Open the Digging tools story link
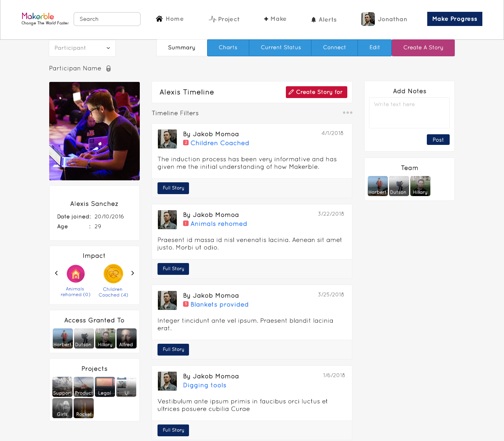Viewport: 504px width, 441px height. tap(205, 385)
